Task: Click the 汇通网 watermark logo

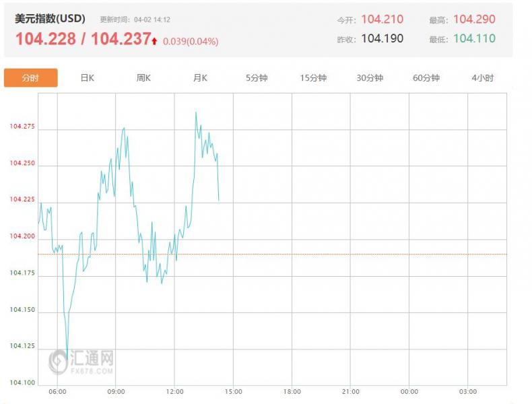Action: (81, 362)
